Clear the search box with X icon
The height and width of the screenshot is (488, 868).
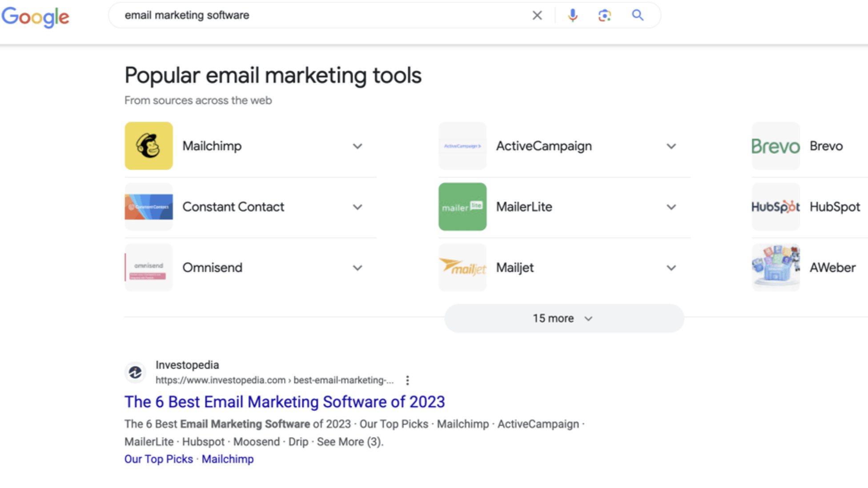[537, 16]
